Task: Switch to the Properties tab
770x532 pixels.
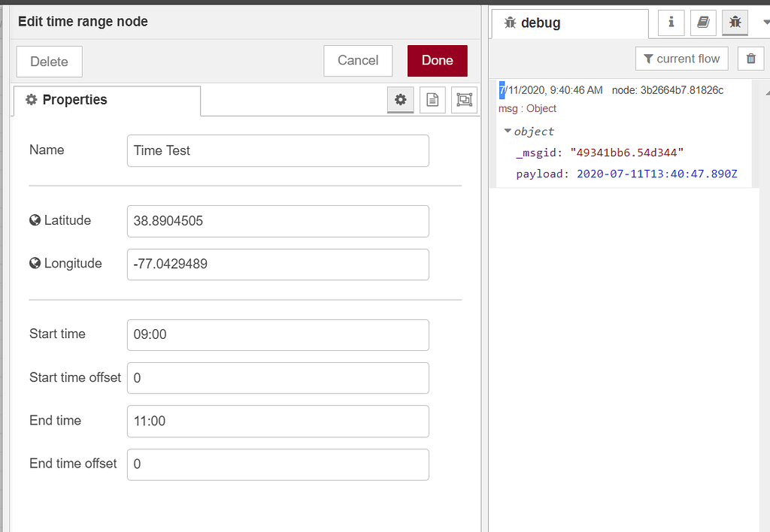Action: (x=105, y=99)
